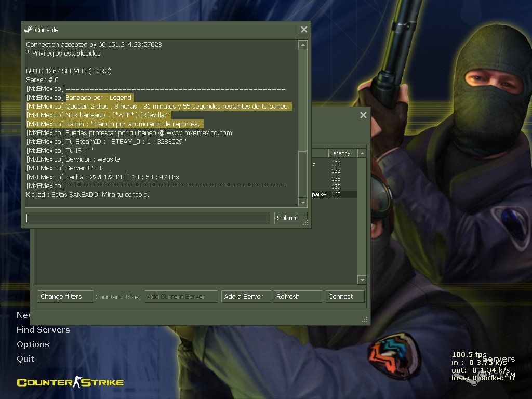Click the Add Current Server button
Screen dimensions: 532x399
[181, 297]
